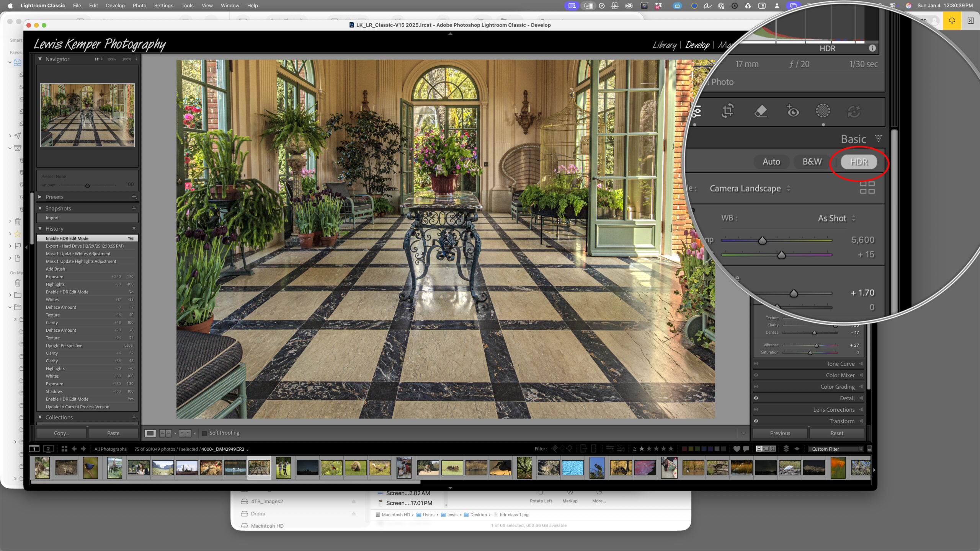This screenshot has width=980, height=551.
Task: Select the Crop Overlay tool icon
Action: [x=727, y=111]
